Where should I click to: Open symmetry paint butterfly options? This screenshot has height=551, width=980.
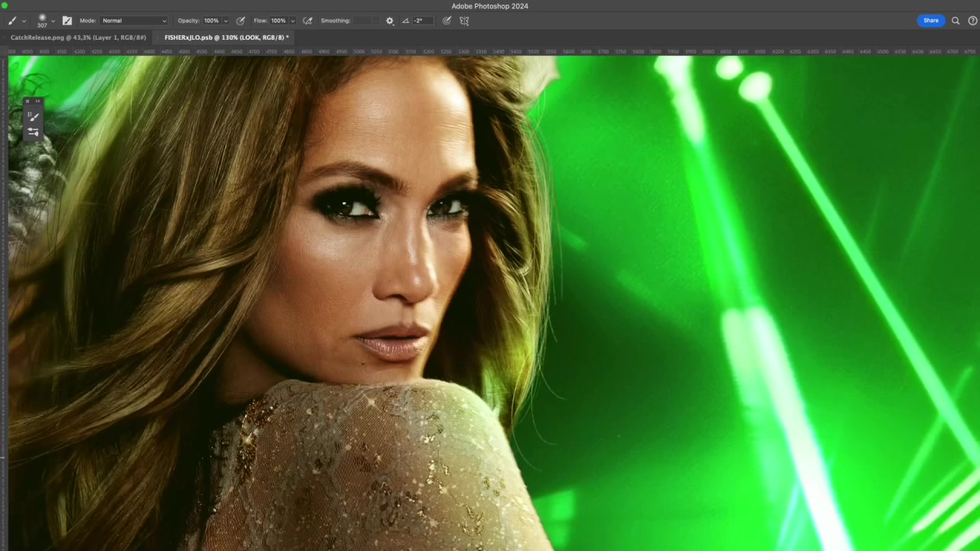tap(464, 21)
